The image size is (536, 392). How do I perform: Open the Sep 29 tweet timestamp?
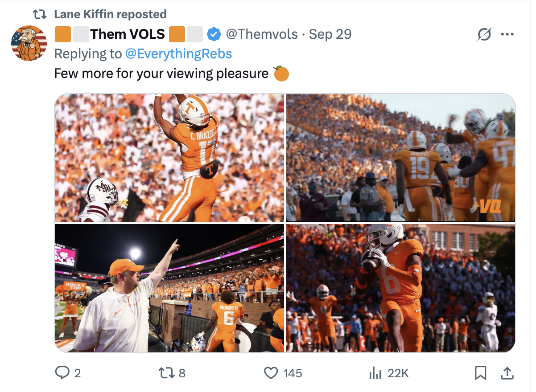coord(330,33)
